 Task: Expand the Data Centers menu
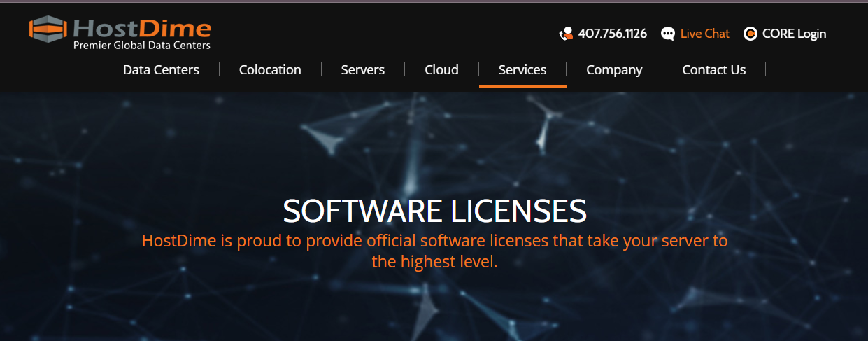161,70
